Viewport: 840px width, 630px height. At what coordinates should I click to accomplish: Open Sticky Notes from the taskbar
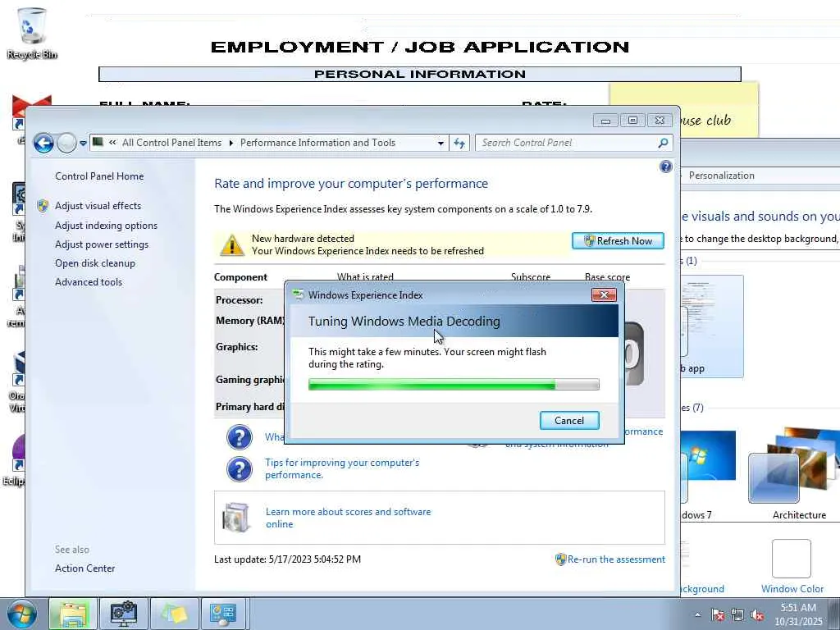[175, 614]
